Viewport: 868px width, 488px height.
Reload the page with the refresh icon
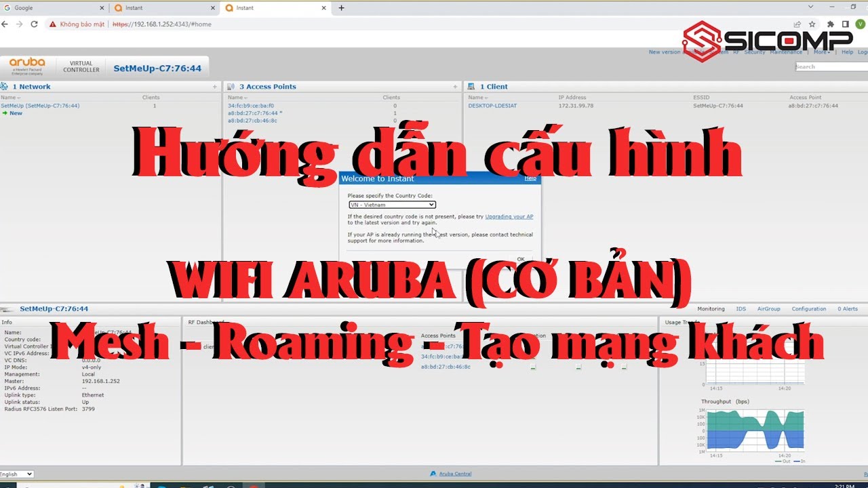point(33,24)
